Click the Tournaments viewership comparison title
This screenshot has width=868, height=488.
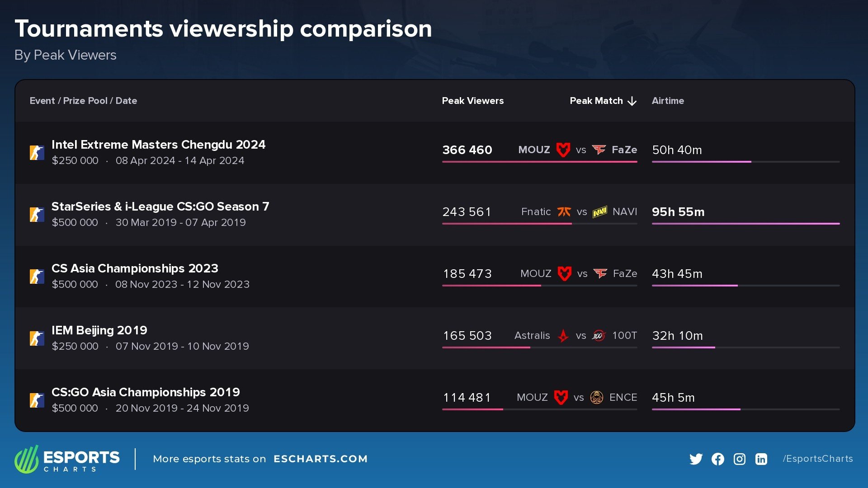tap(223, 29)
